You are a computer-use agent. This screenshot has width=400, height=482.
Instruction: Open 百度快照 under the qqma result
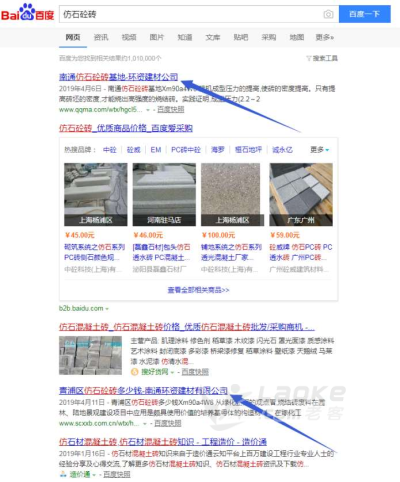[170, 110]
